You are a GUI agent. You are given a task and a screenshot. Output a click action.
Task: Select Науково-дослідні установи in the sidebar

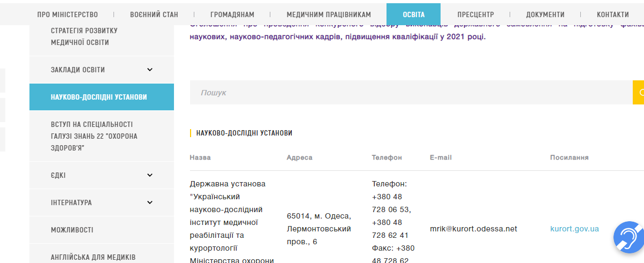tap(102, 97)
